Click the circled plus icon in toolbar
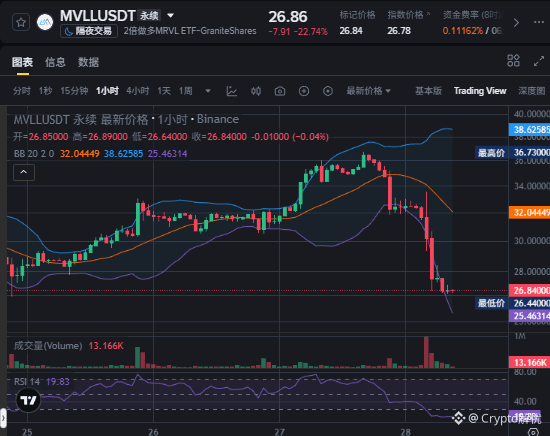This screenshot has height=436, width=550. point(304,91)
